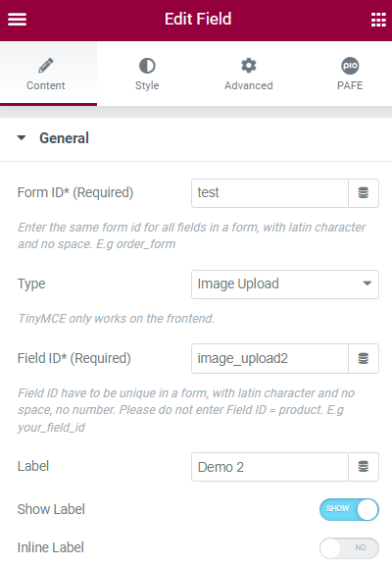The height and width of the screenshot is (567, 392).
Task: Click the Advanced gear icon
Action: [x=249, y=66]
